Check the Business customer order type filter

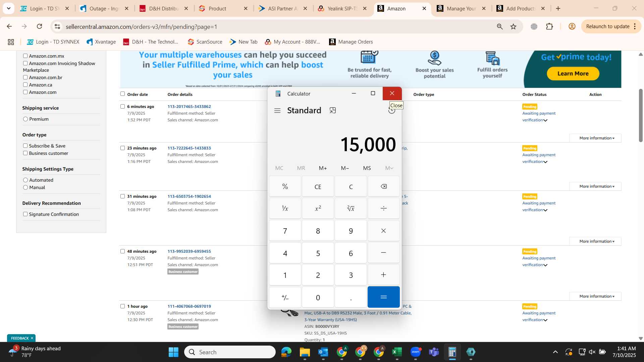point(25,153)
